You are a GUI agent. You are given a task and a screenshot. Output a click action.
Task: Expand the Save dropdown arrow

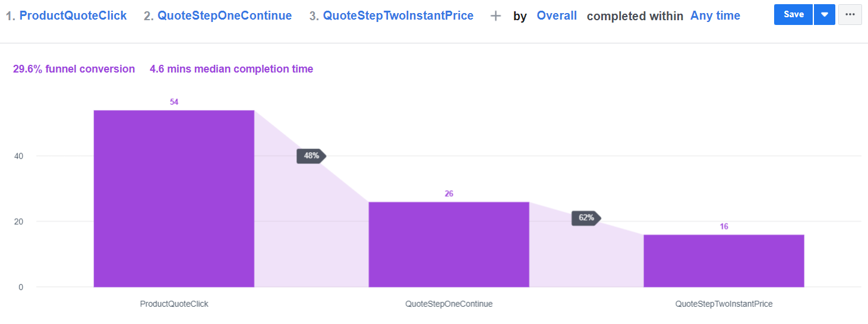[824, 14]
